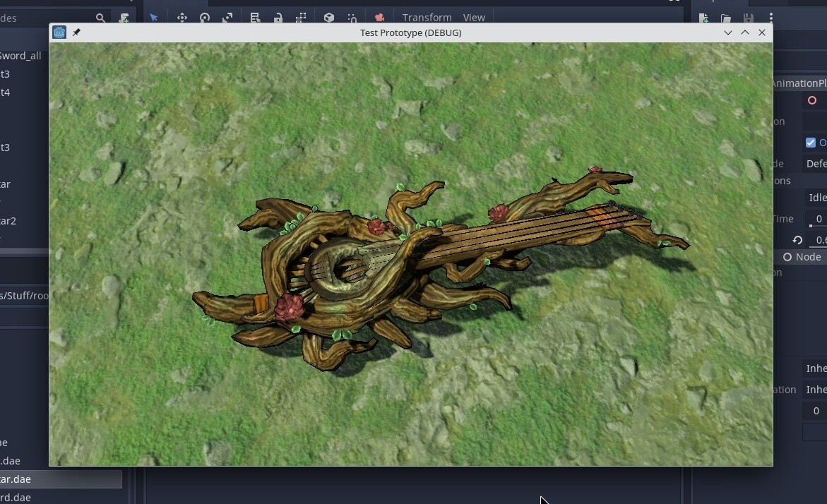827x504 pixels.
Task: Click the Stuff folder path field
Action: tap(24, 295)
